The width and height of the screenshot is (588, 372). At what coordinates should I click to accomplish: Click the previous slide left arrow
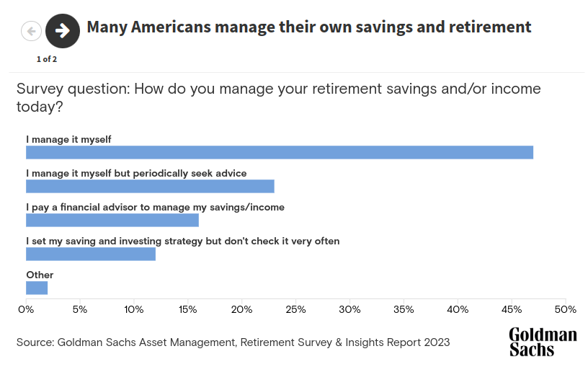pyautogui.click(x=31, y=31)
